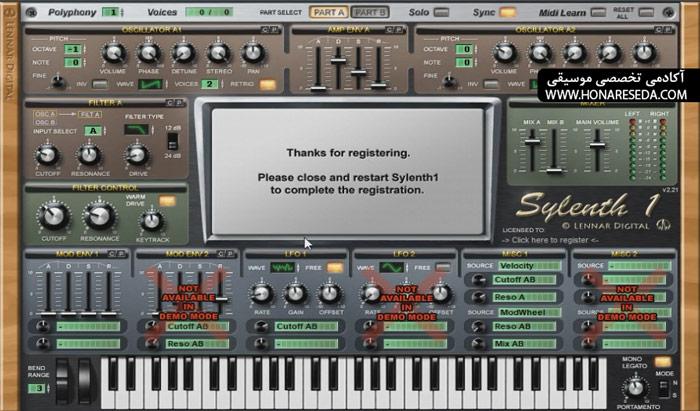Open the Misc 1 Mix AB destination dropdown
700x411 pixels.
click(525, 344)
